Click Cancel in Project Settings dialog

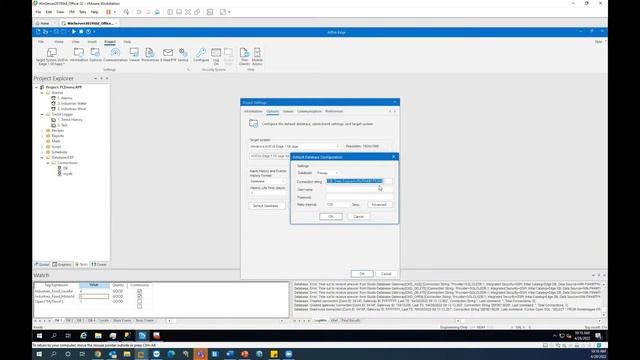coord(386,274)
